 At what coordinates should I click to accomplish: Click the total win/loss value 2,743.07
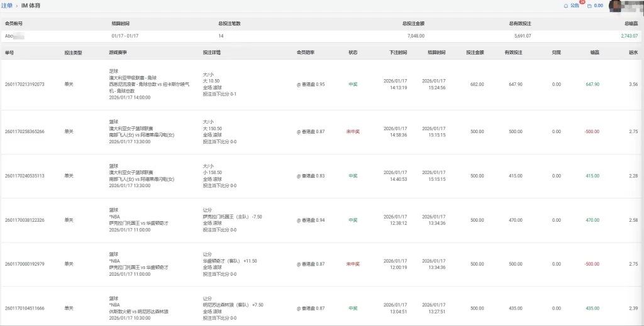click(629, 36)
